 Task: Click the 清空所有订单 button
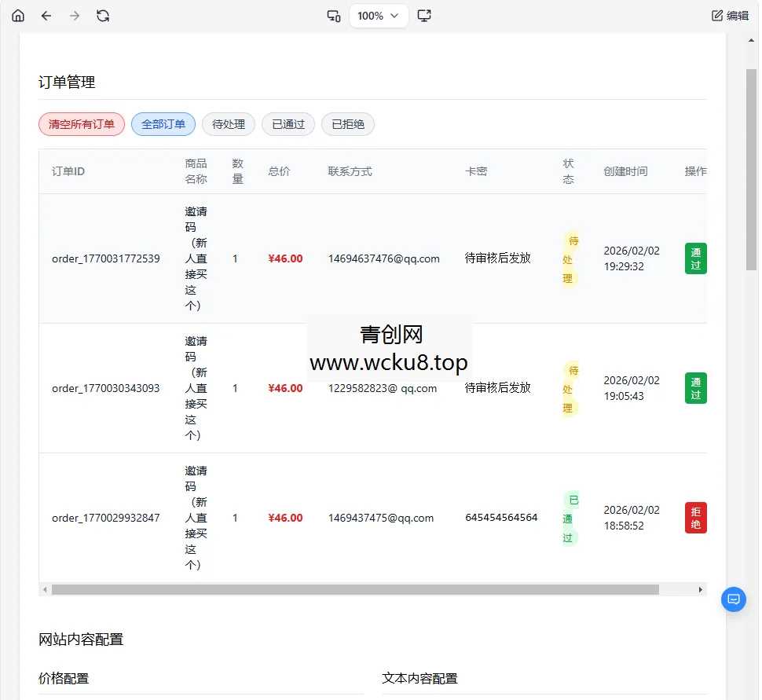[x=81, y=123]
